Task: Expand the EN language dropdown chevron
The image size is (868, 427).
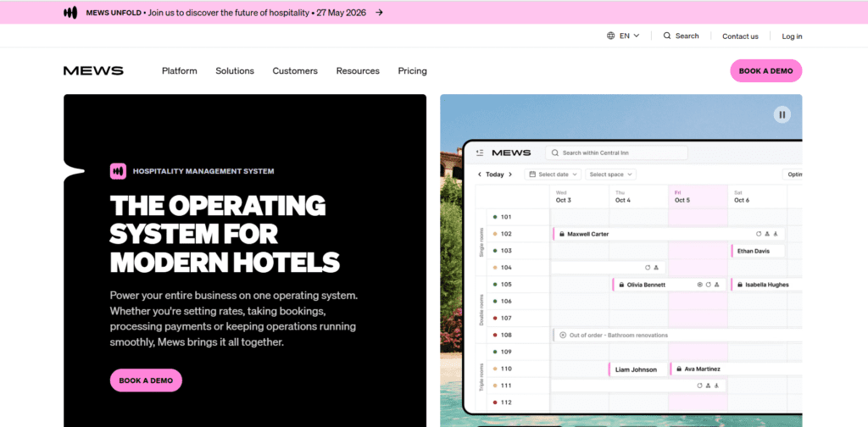Action: [x=636, y=36]
